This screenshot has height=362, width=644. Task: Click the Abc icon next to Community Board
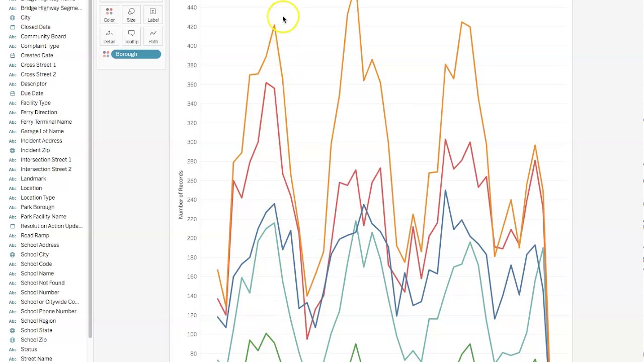(x=13, y=37)
